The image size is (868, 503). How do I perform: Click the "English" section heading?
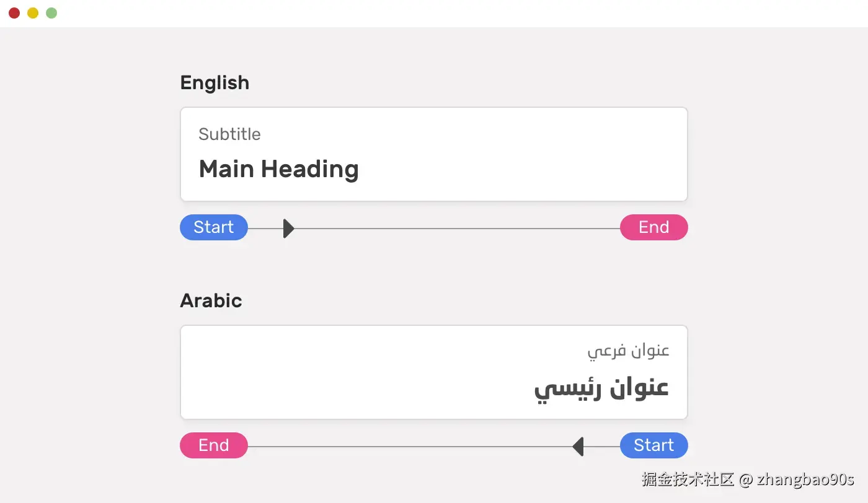[x=215, y=82]
